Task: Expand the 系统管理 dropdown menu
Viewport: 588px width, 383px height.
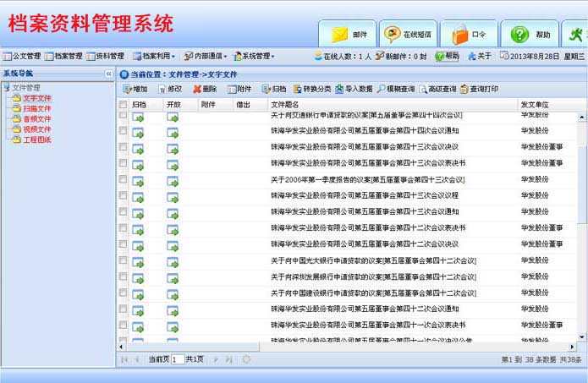Action: 255,56
